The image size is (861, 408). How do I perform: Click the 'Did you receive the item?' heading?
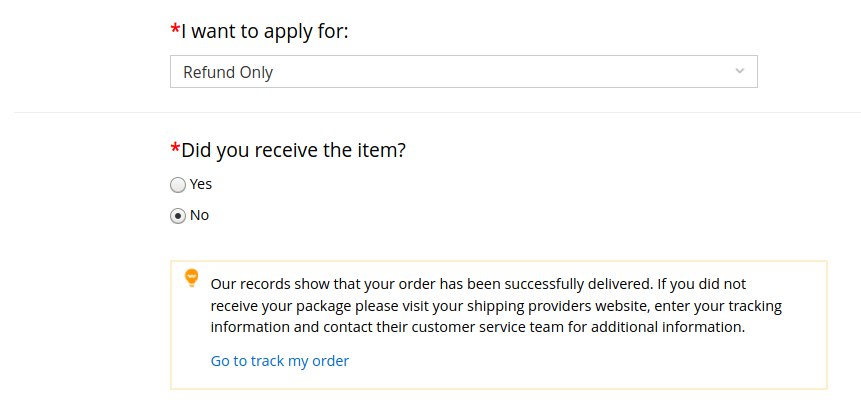pyautogui.click(x=293, y=149)
